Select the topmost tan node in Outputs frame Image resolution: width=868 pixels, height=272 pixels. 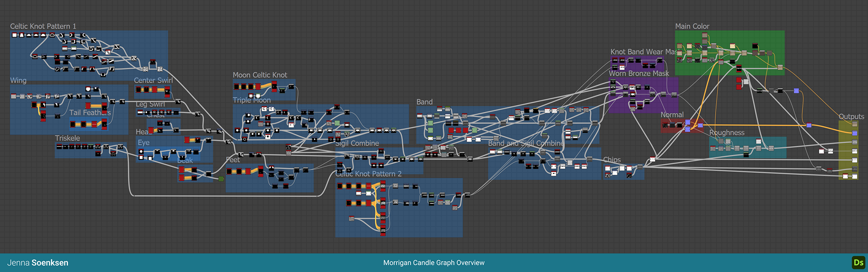[x=854, y=124]
